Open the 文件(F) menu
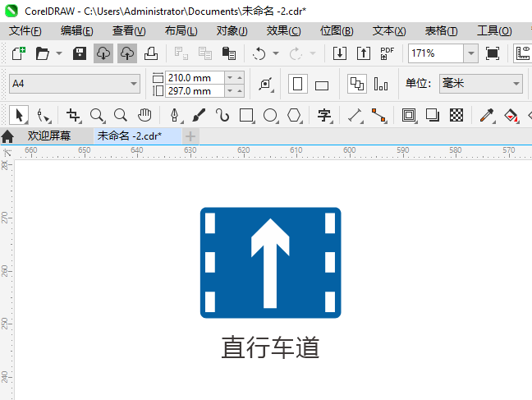 (x=25, y=31)
